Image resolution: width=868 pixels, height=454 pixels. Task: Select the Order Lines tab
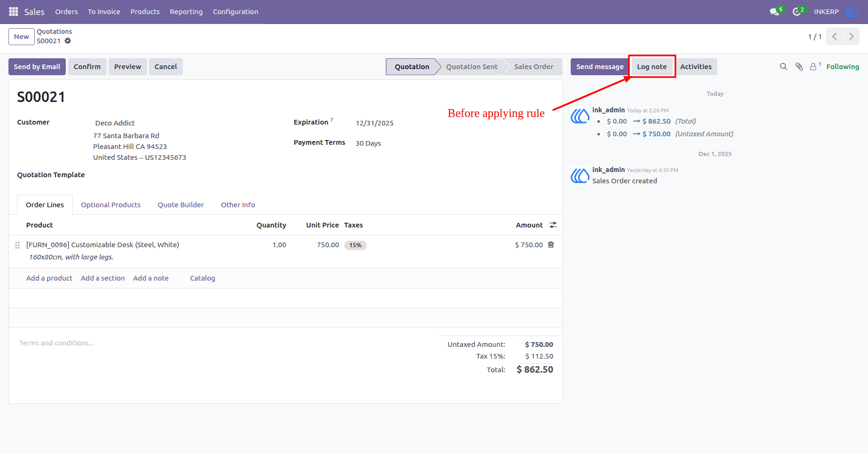[x=45, y=205]
